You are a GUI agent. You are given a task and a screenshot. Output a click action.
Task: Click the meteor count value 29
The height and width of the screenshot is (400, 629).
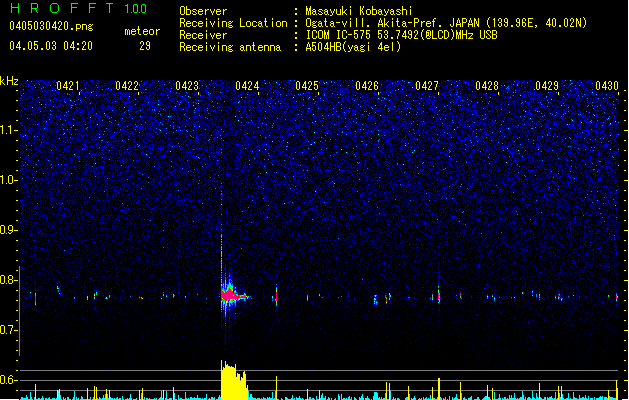click(x=145, y=46)
